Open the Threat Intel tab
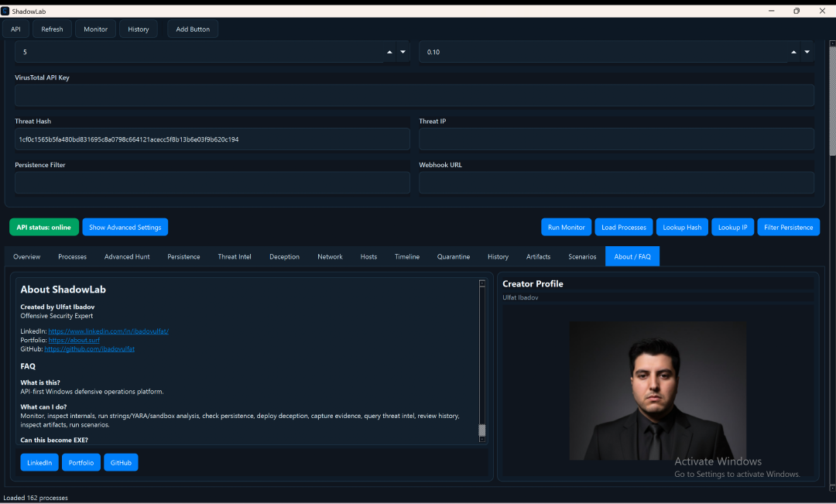Image resolution: width=836 pixels, height=504 pixels. 235,256
